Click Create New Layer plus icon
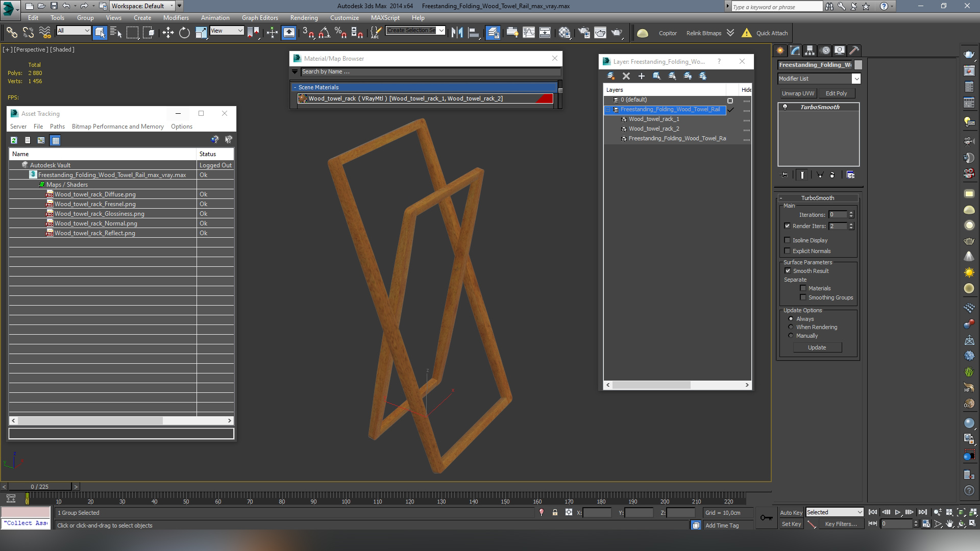This screenshot has height=551, width=980. tap(642, 76)
